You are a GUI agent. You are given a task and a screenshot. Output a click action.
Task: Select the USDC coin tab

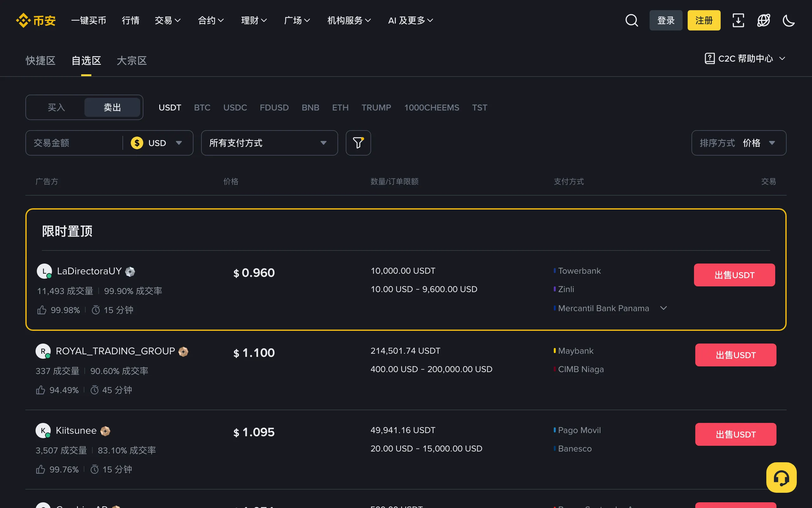pyautogui.click(x=235, y=108)
